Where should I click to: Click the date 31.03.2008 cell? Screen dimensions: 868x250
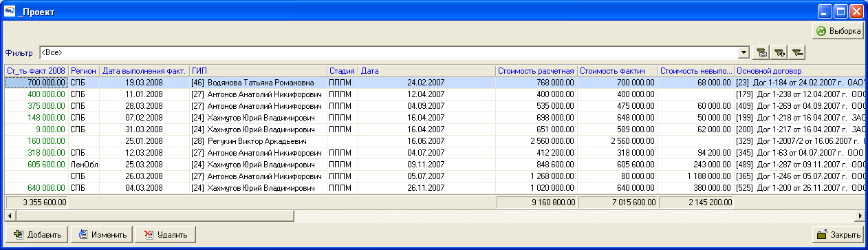tap(144, 129)
